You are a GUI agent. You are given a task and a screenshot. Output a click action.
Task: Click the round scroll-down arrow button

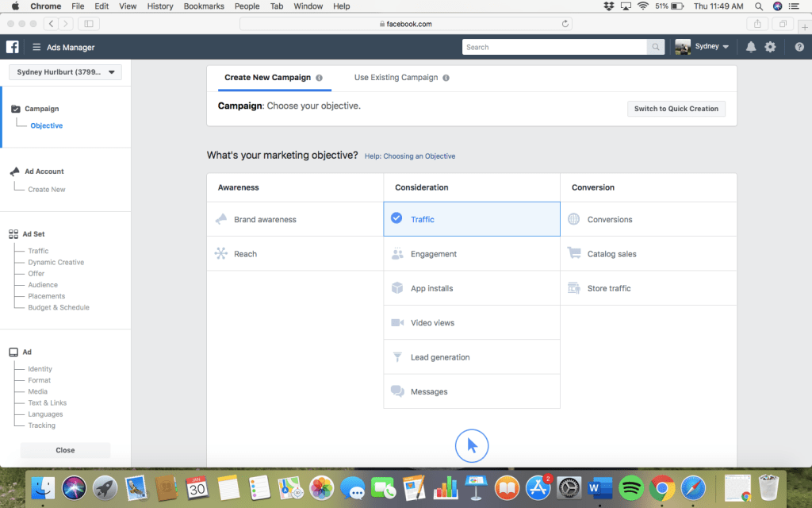pyautogui.click(x=472, y=445)
